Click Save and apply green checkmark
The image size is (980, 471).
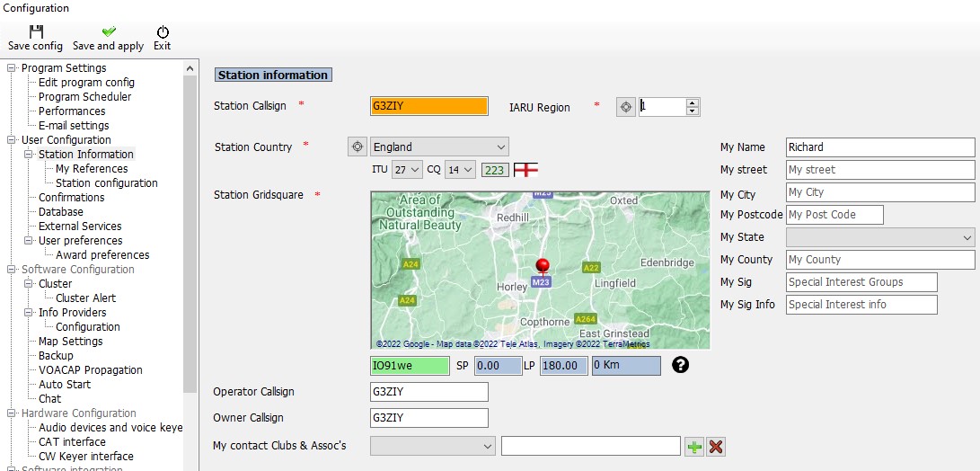109,31
